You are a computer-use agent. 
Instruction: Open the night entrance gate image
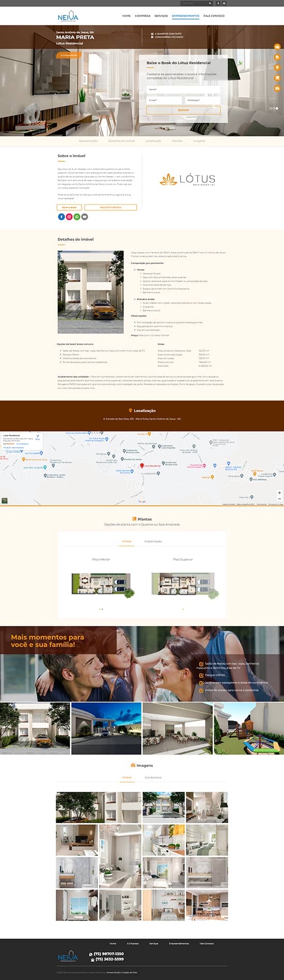pyautogui.click(x=106, y=728)
